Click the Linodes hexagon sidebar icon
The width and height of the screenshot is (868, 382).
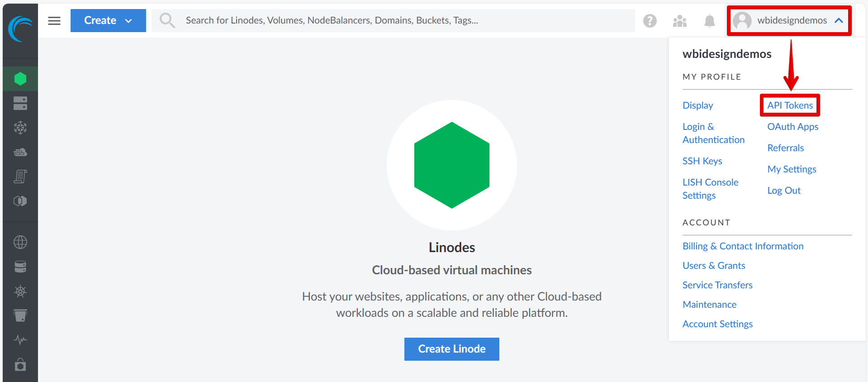(20, 79)
